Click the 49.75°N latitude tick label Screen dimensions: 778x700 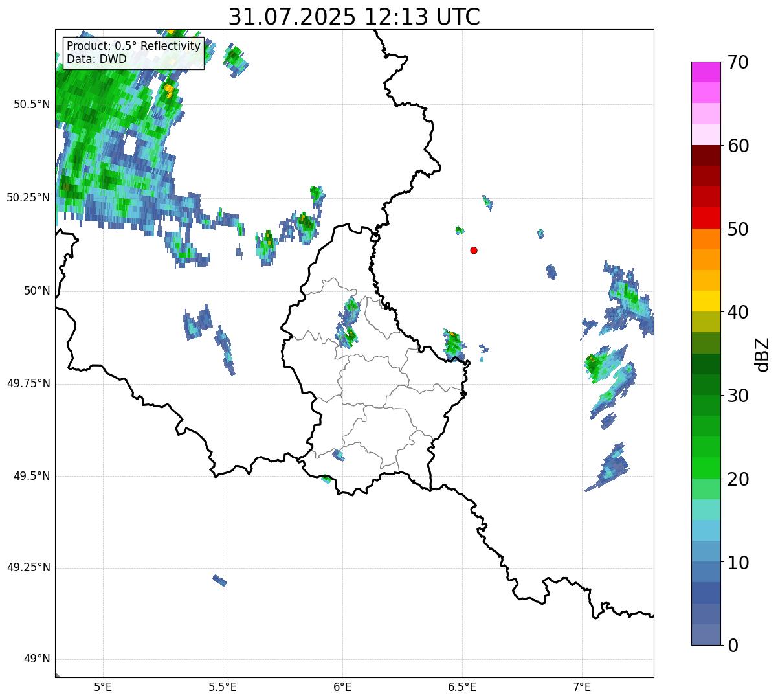click(28, 383)
